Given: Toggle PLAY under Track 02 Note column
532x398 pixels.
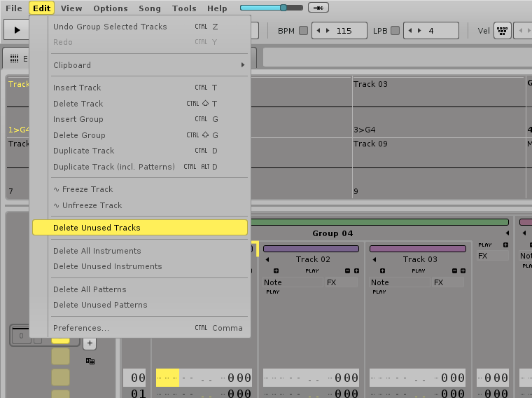Looking at the screenshot, I should tap(273, 291).
